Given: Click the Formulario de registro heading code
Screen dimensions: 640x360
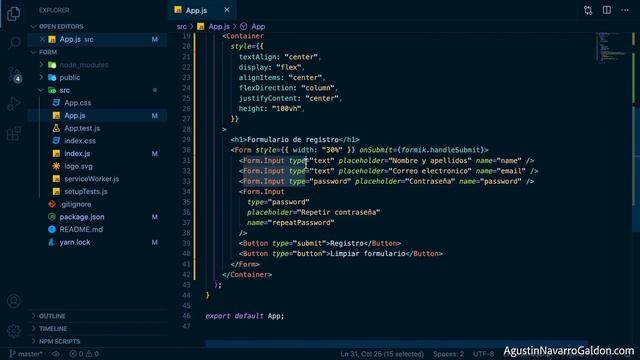Looking at the screenshot, I should (x=295, y=140).
